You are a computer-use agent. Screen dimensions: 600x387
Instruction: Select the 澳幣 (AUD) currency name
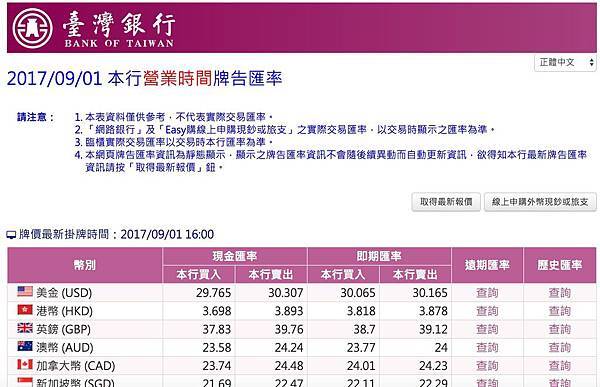pyautogui.click(x=65, y=347)
